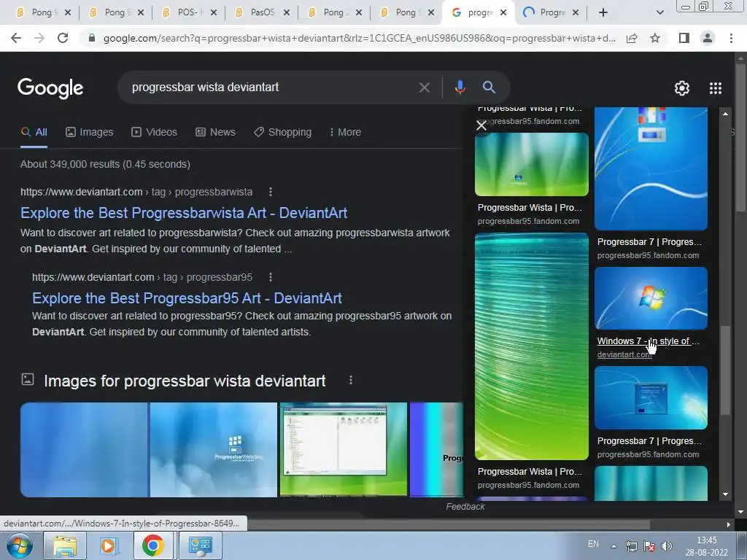
Task: Expand the More search options menu
Action: (x=345, y=133)
